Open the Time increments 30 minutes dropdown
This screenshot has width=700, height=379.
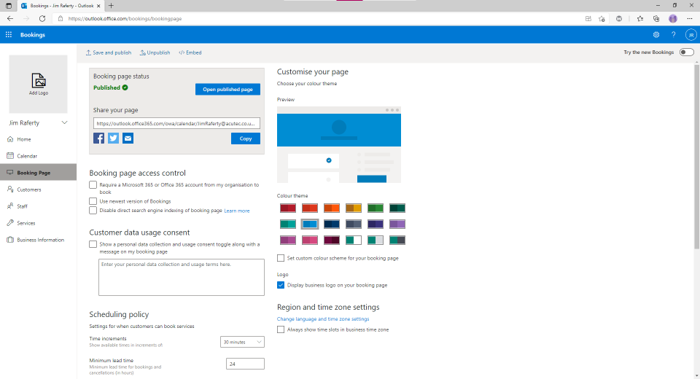click(x=242, y=342)
